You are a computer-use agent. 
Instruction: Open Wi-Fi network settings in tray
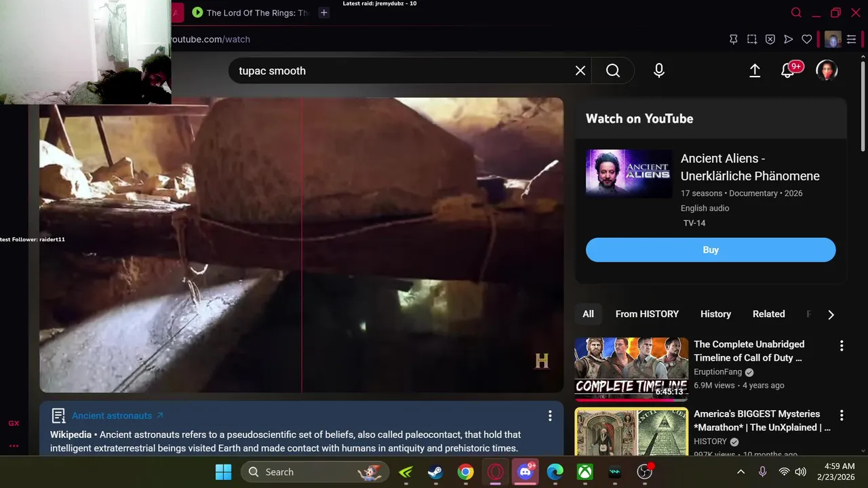click(x=784, y=472)
